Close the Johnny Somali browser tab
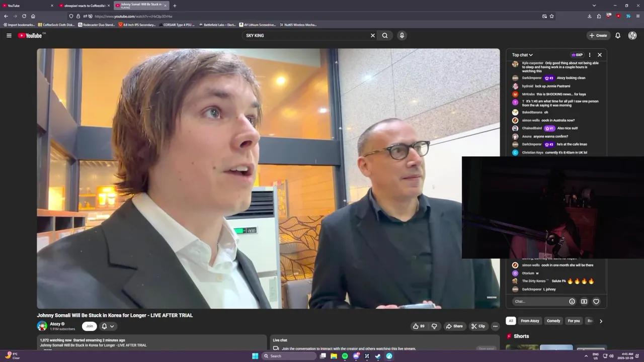Screen dimensions: 644x362 coord(165,6)
